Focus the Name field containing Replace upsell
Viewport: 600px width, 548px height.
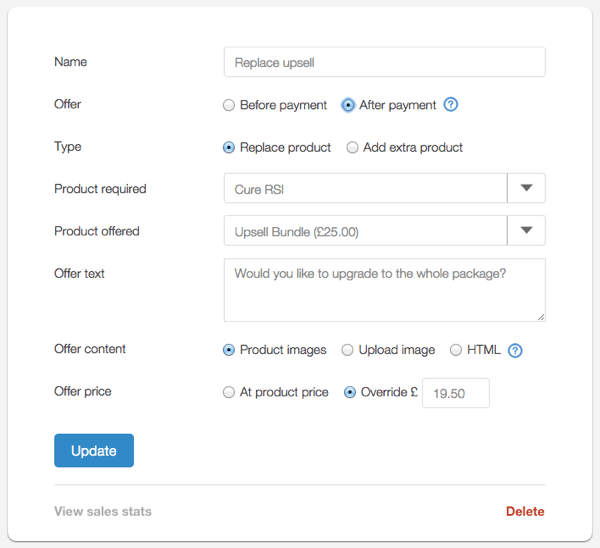(384, 62)
